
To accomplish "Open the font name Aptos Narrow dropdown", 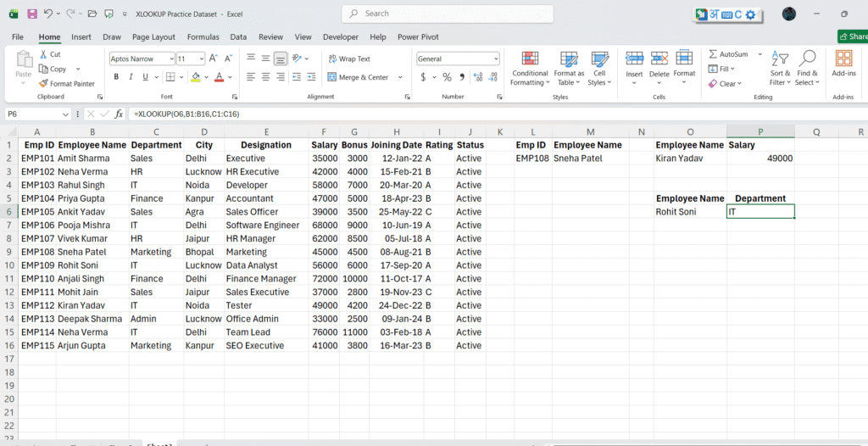I will tap(171, 59).
